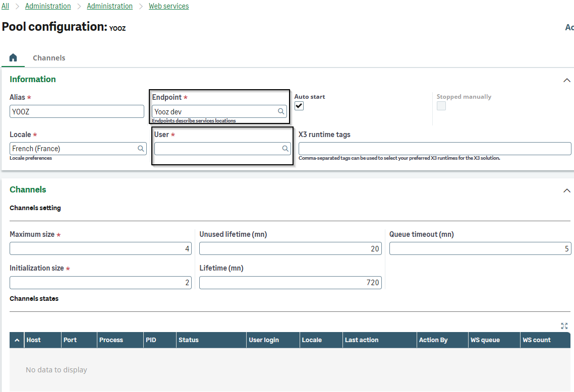This screenshot has height=392, width=574.
Task: Focus the empty User input field
Action: pyautogui.click(x=222, y=149)
